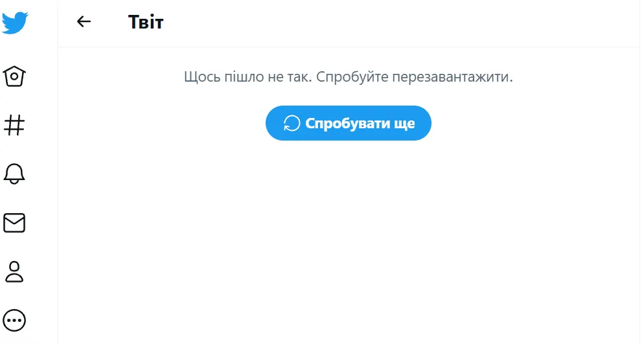644x344 pixels.
Task: Click the circular reload icon in the button
Action: pos(292,123)
